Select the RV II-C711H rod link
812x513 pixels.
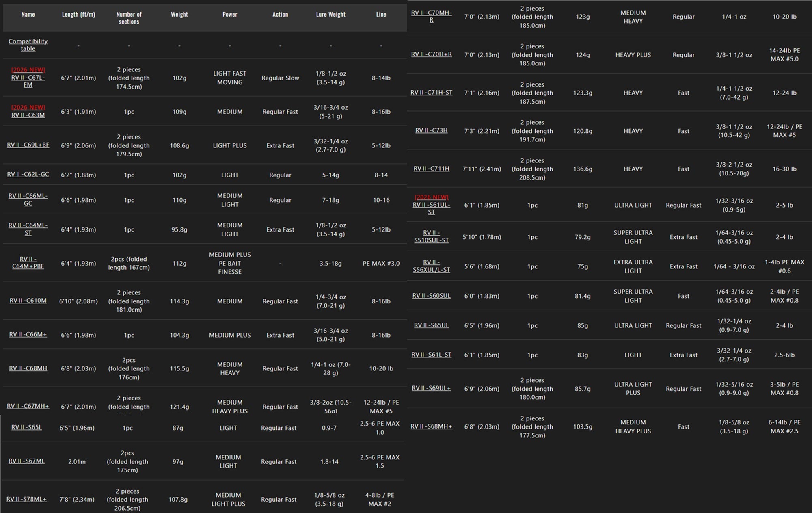tap(431, 169)
